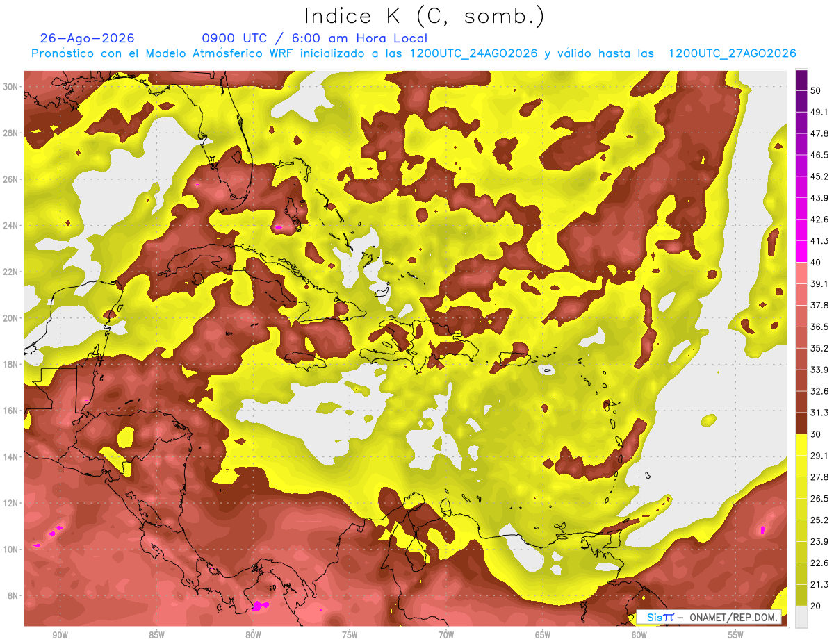Select the date label '26-Ago-2026'
834x644 pixels.
click(x=88, y=38)
